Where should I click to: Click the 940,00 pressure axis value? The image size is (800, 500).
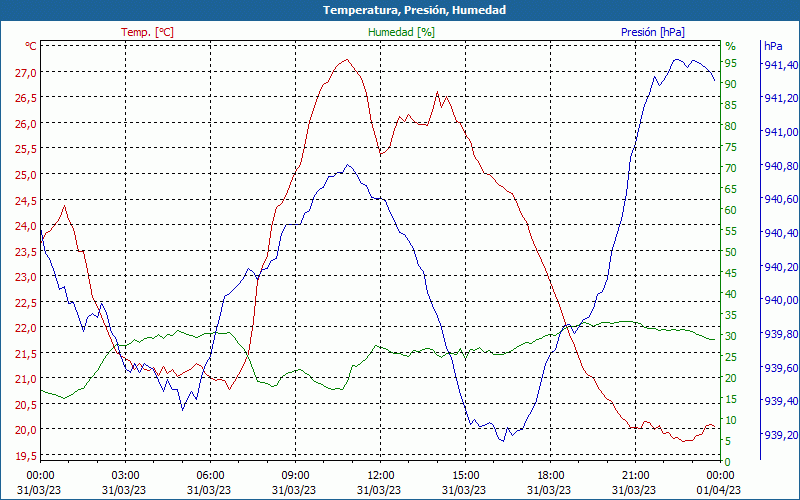pos(781,301)
